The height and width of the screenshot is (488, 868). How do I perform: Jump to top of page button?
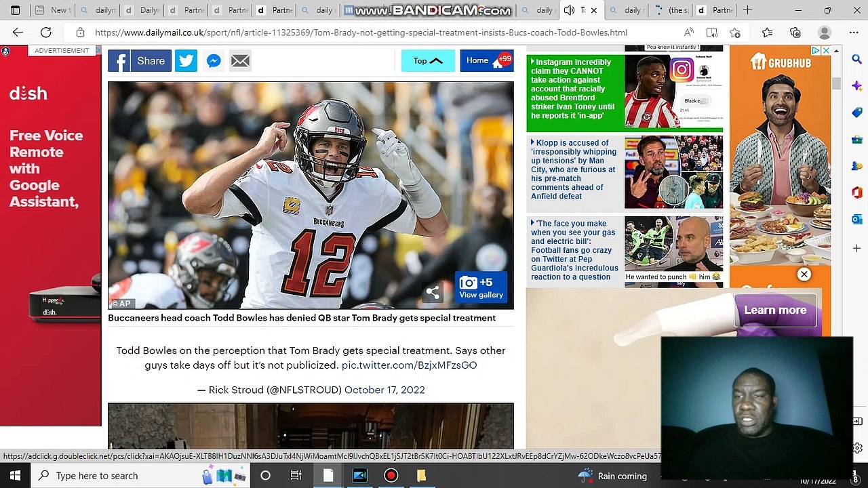point(428,60)
